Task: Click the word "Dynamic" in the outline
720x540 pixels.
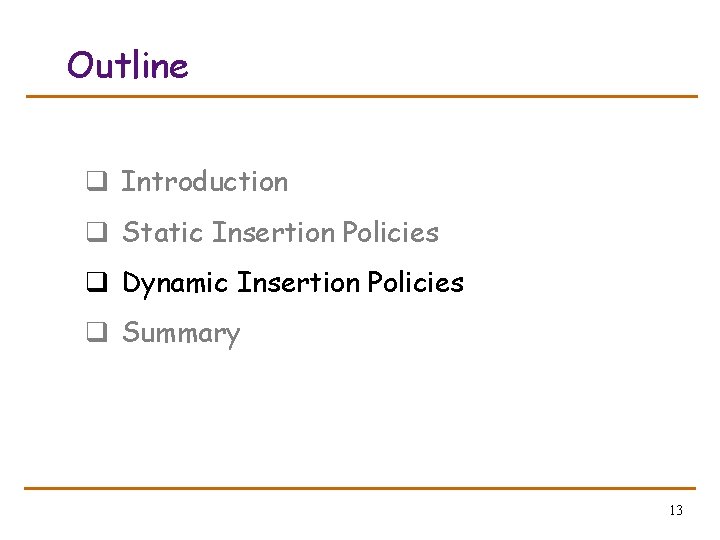Action: (175, 284)
